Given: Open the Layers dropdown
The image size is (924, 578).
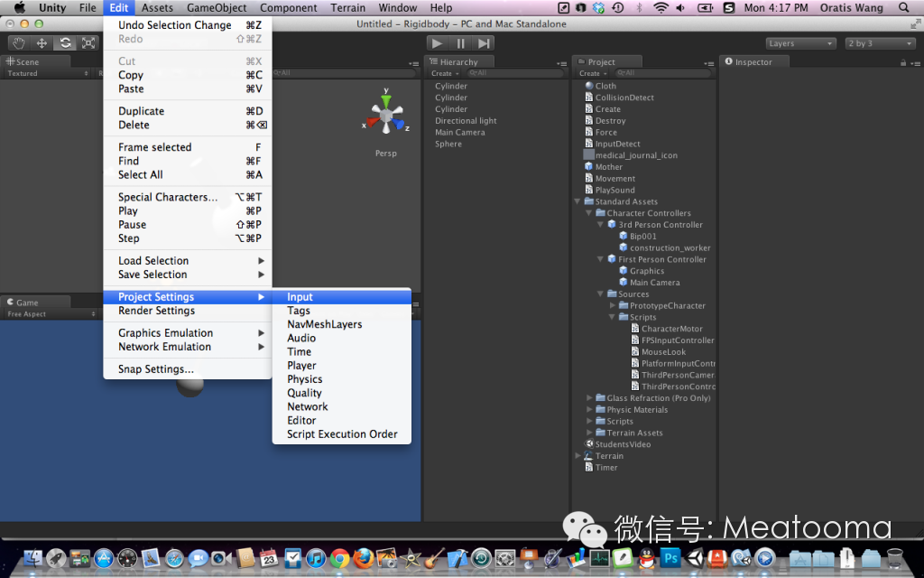Looking at the screenshot, I should coord(800,43).
